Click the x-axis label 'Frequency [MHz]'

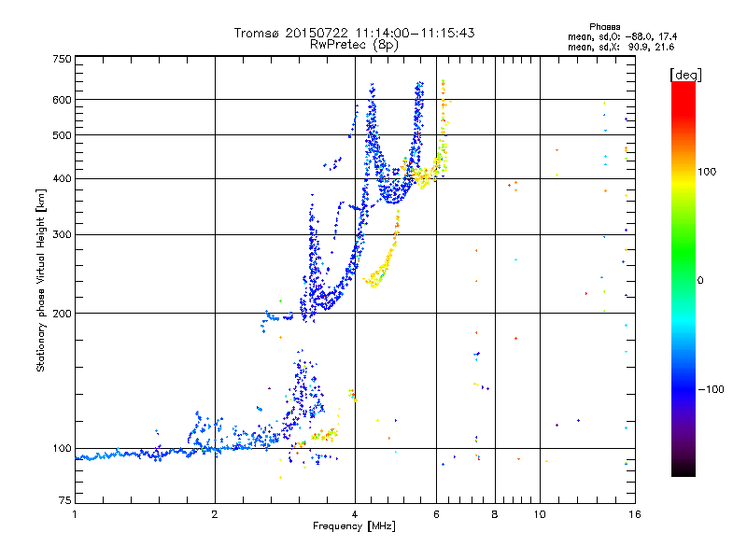coord(354,526)
